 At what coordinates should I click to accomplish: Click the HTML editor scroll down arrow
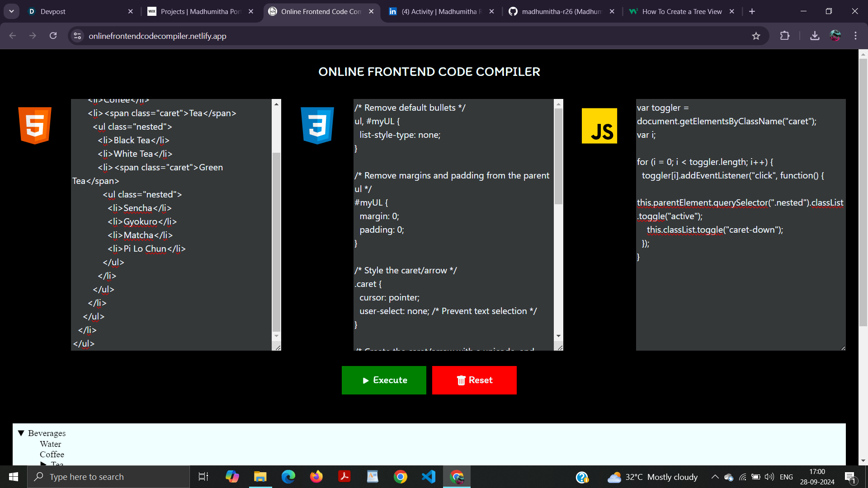[276, 336]
